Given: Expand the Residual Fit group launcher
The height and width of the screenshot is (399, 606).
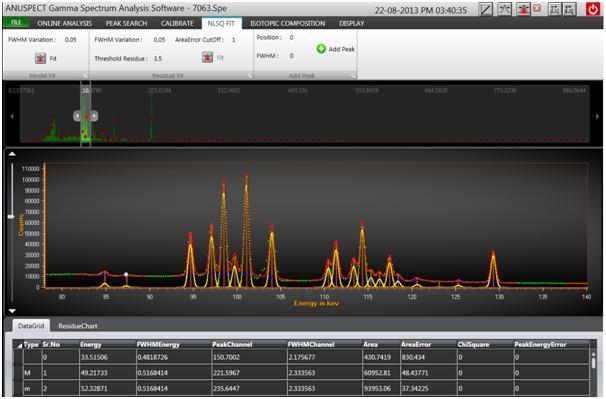Looking at the screenshot, I should (250, 76).
